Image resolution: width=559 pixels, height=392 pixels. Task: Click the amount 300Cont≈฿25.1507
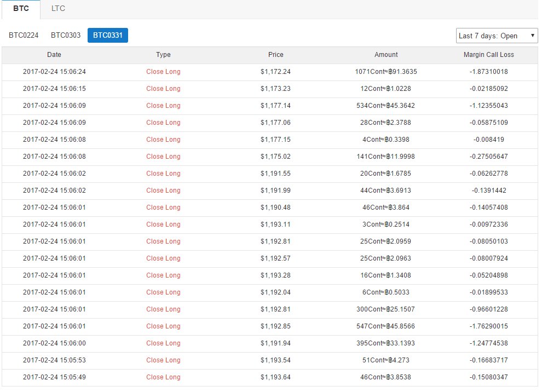pyautogui.click(x=386, y=309)
